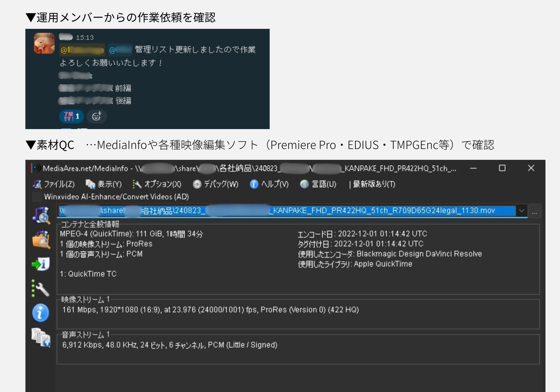Screen dimensions: 560x392
Task: Click the Winxvideo AI-Enhance/Convert Videos ad
Action: 111,197
